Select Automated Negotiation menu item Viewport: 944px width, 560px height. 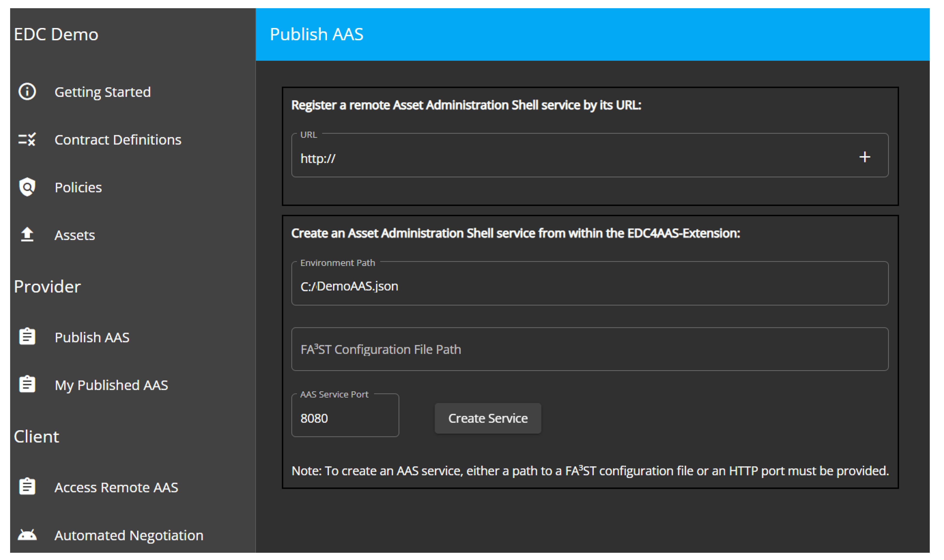(x=129, y=535)
